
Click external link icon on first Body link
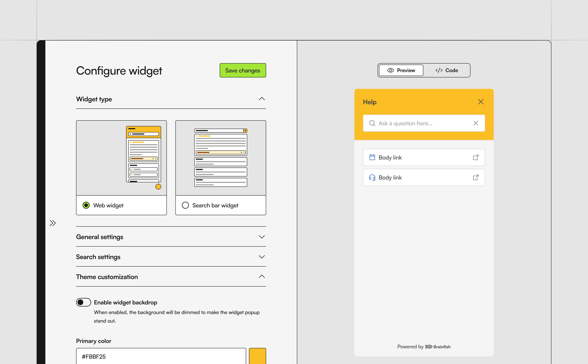476,157
